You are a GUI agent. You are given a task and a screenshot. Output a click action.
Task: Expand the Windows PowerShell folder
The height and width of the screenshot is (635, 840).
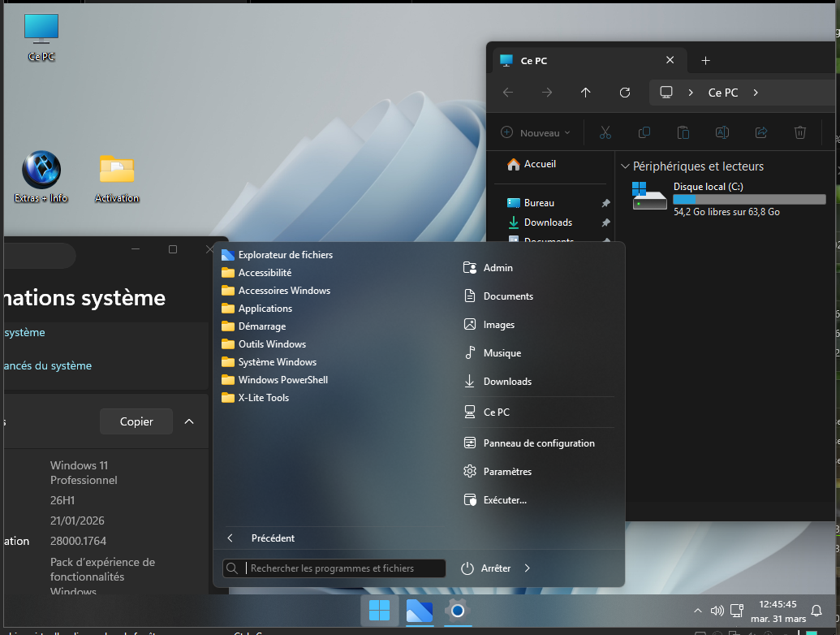click(x=275, y=380)
